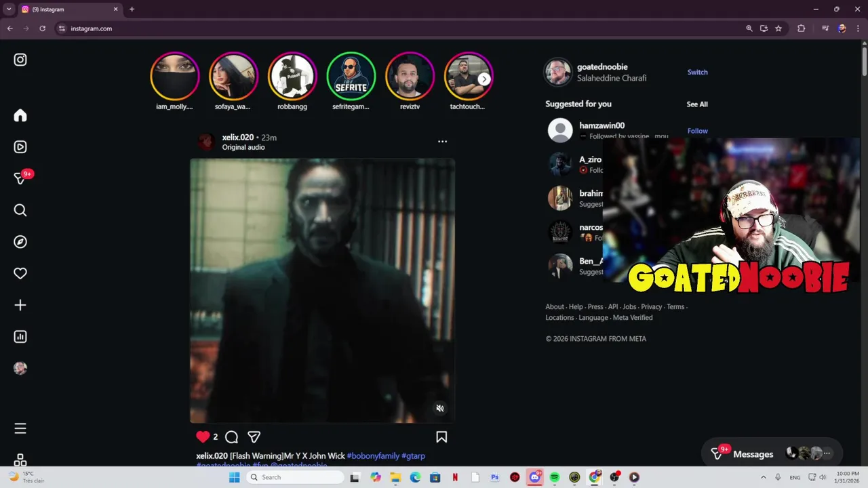
Task: Click Switch account link
Action: click(697, 72)
